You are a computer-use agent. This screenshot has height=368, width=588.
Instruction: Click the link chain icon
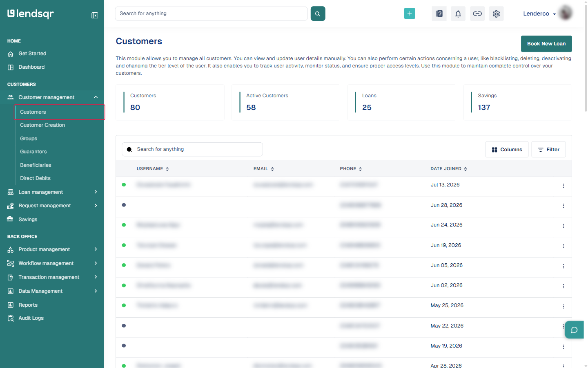coord(477,13)
